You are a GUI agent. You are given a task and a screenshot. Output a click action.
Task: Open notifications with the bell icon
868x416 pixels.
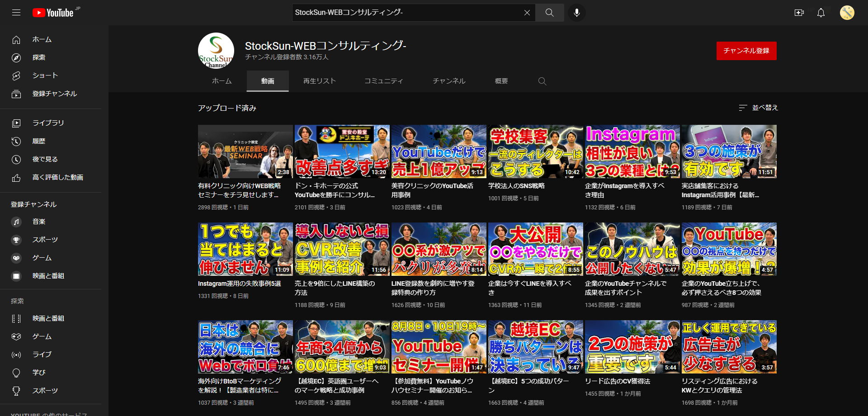point(820,13)
